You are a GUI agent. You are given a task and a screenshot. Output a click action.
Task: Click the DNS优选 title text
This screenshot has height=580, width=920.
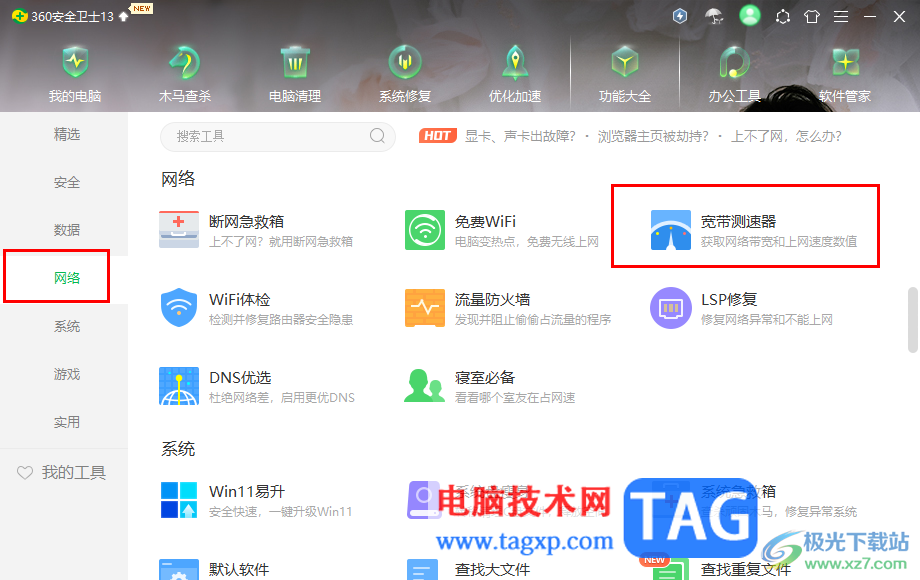pos(240,378)
